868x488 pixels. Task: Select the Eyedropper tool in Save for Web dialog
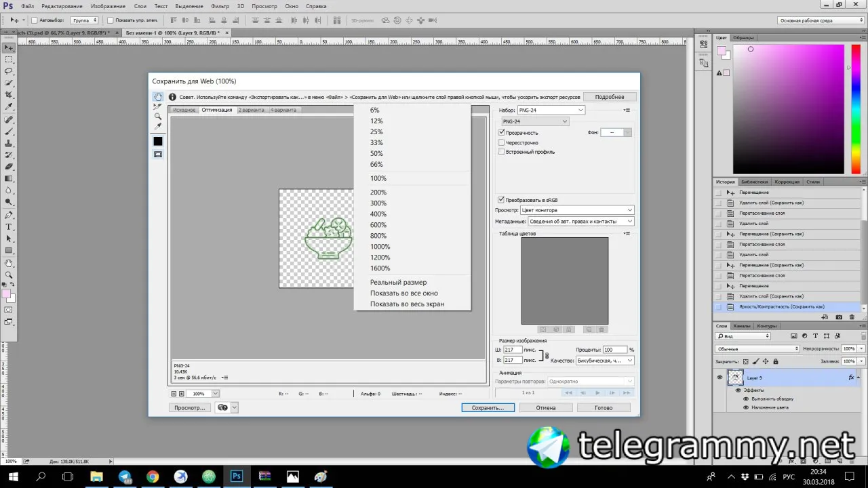click(158, 126)
